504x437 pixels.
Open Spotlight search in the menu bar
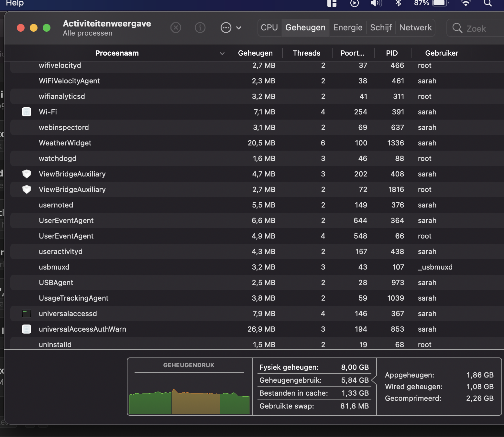pyautogui.click(x=488, y=3)
